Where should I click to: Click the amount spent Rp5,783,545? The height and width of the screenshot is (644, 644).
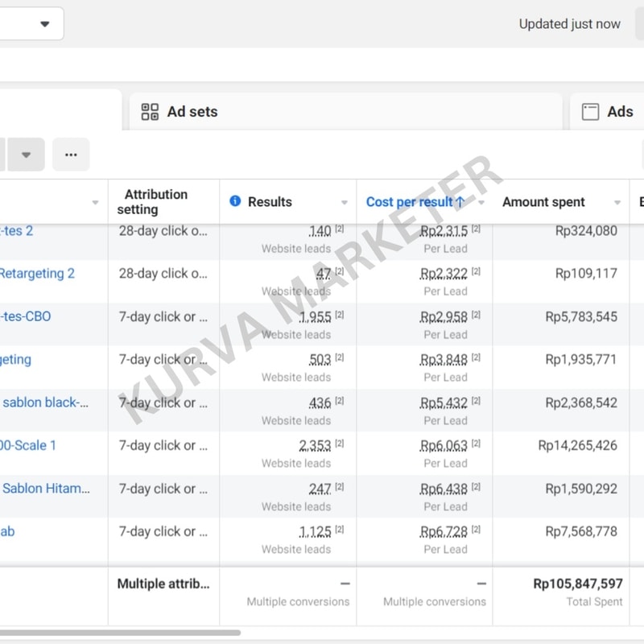click(581, 316)
